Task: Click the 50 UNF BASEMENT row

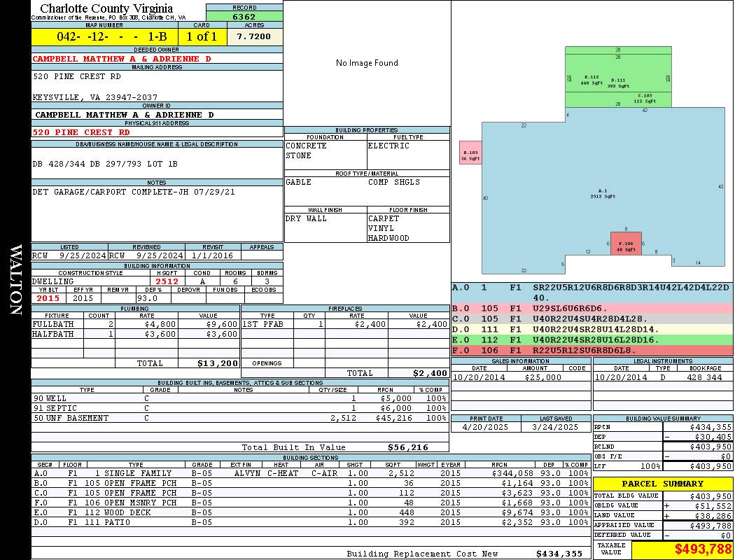Action: coord(240,419)
